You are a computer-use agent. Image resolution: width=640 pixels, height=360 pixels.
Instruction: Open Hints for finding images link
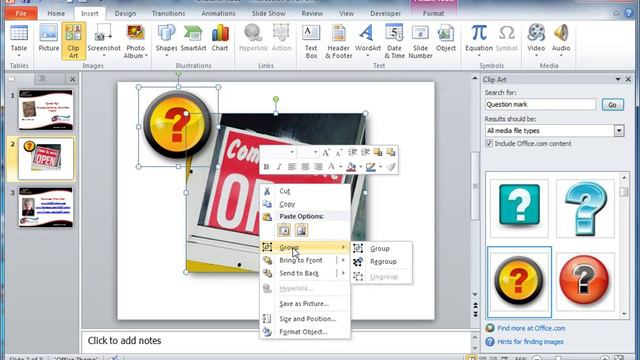point(530,342)
